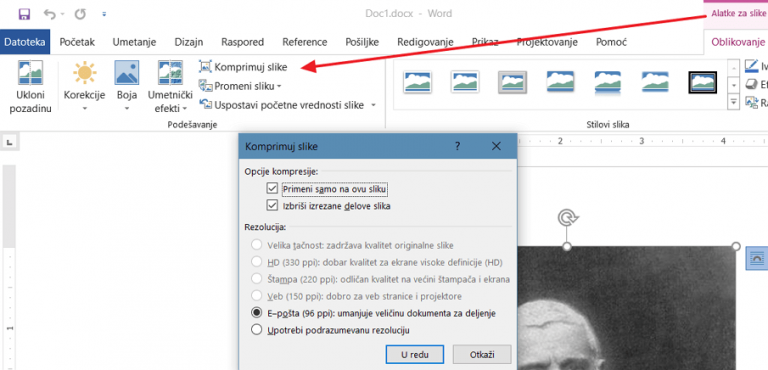
Task: Apply the sixth picture style thumbnail
Action: (655, 82)
